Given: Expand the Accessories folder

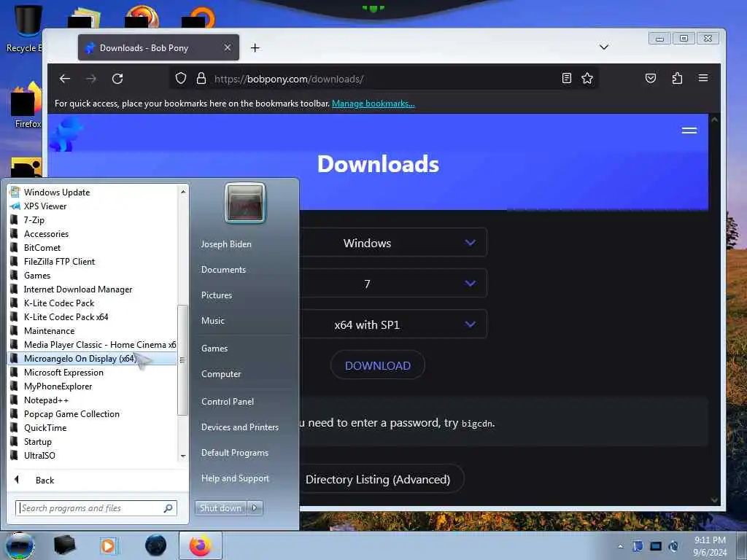Looking at the screenshot, I should click(x=93, y=233).
